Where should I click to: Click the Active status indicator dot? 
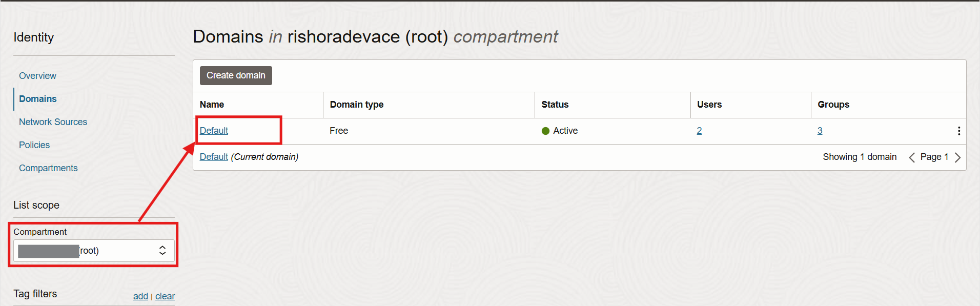tap(546, 131)
